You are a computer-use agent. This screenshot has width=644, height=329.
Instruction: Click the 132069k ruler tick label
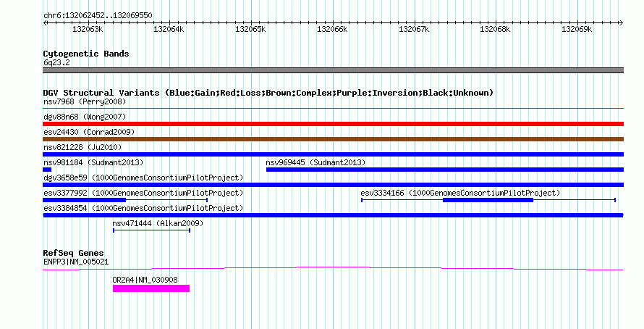(577, 29)
